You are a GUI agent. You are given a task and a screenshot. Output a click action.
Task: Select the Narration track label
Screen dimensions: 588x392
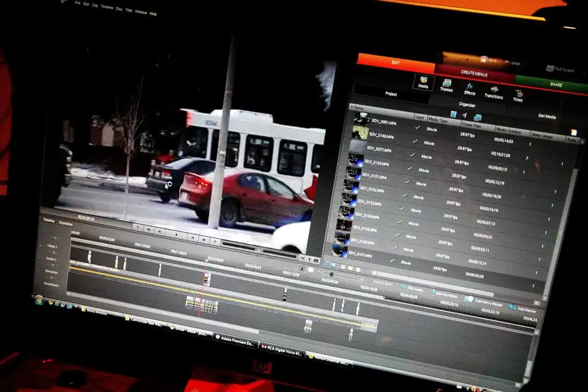[x=51, y=271]
